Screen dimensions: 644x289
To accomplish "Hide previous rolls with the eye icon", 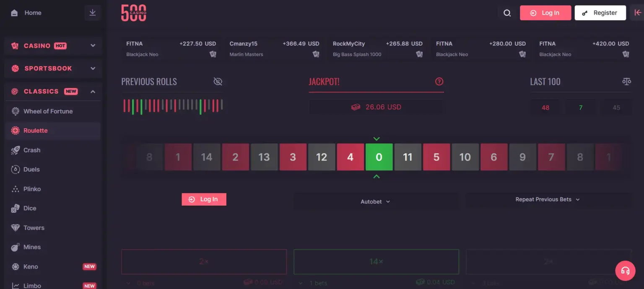I will pos(218,81).
